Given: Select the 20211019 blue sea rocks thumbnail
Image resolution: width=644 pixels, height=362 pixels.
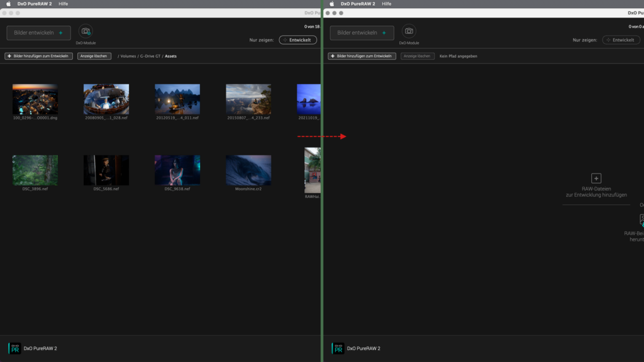Looking at the screenshot, I should [x=308, y=99].
